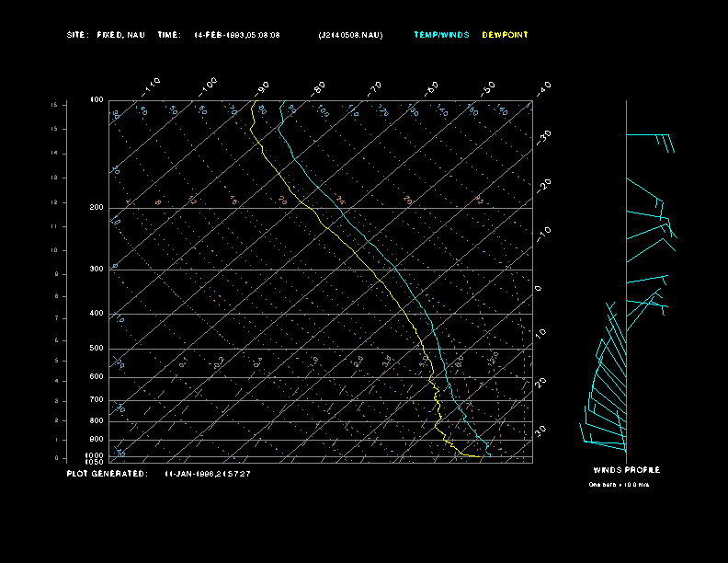The width and height of the screenshot is (728, 563).
Task: Click the 300 pressure level label
Action: [97, 270]
